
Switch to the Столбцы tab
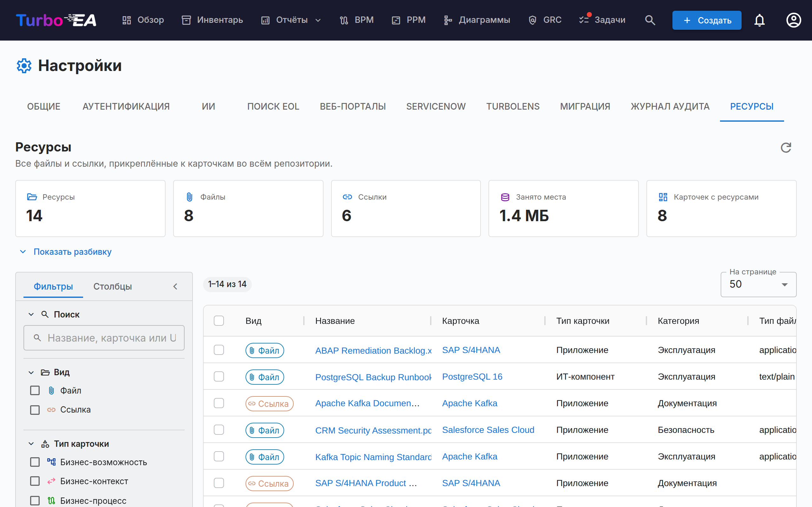click(112, 286)
